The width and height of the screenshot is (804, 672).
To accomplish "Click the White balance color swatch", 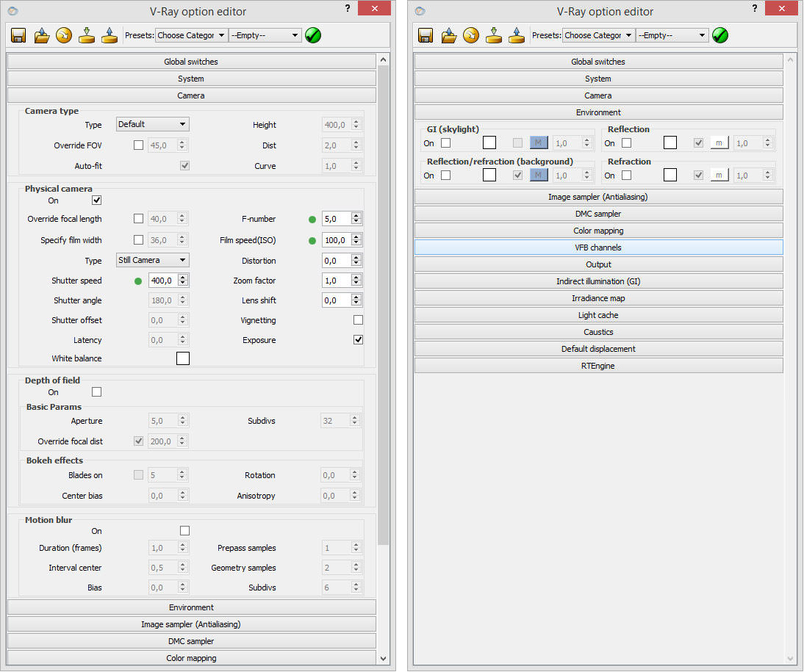I will tap(182, 358).
